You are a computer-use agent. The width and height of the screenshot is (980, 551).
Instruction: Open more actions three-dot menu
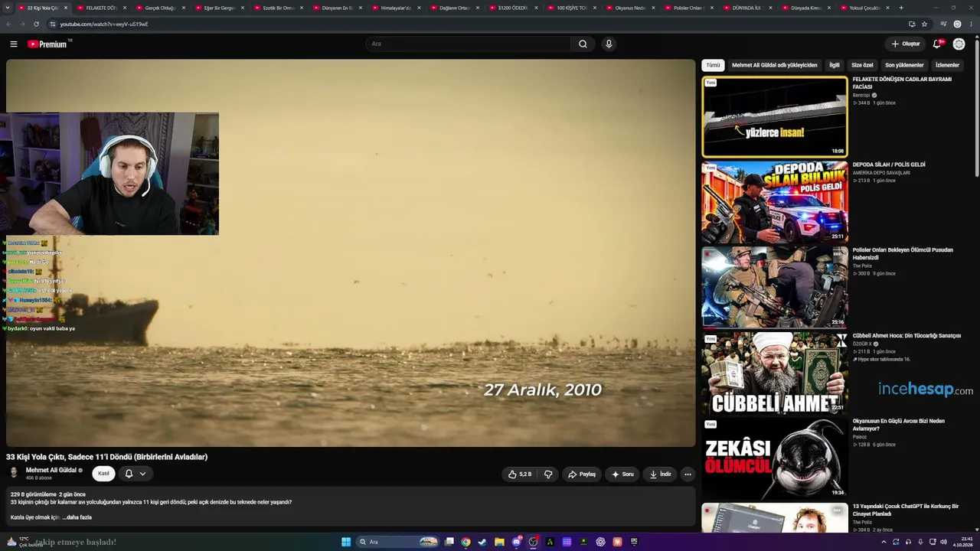pyautogui.click(x=688, y=474)
